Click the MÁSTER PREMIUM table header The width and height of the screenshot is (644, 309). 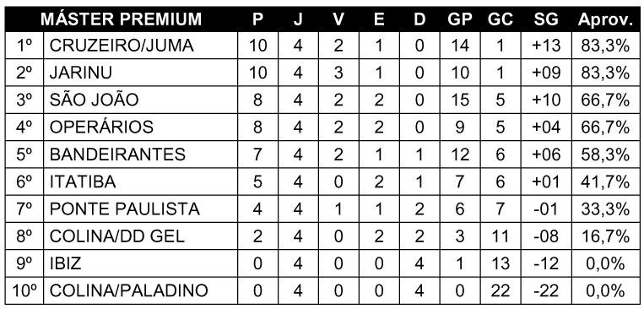click(121, 19)
